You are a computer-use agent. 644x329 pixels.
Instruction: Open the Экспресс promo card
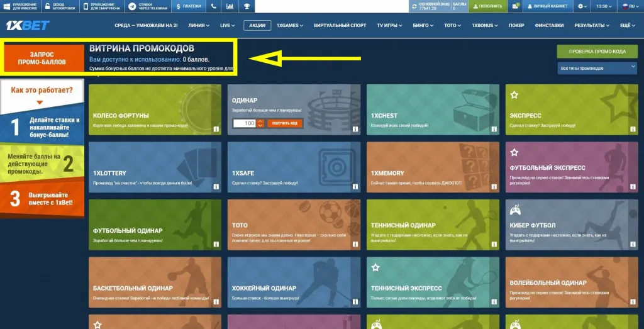pos(572,109)
